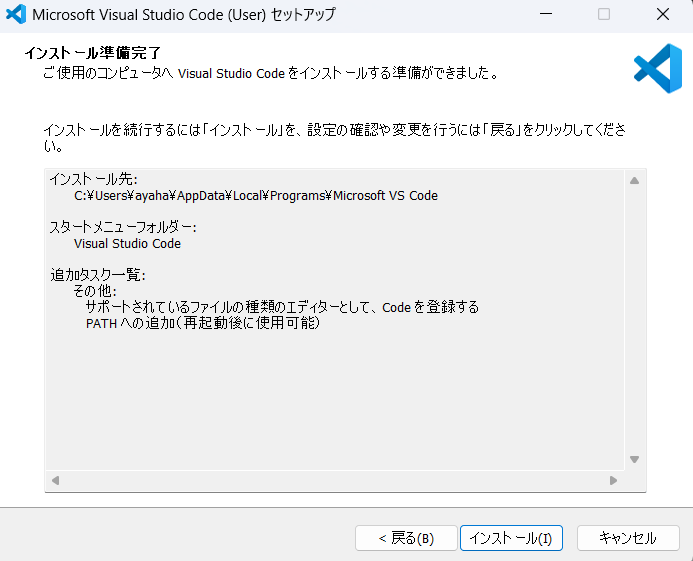Click the window title セットアップ text
The height and width of the screenshot is (561, 693).
point(303,14)
